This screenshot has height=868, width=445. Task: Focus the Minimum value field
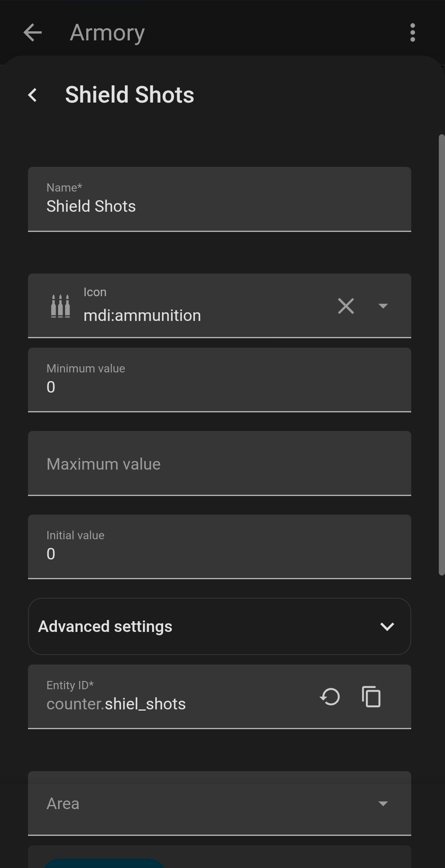(x=220, y=380)
